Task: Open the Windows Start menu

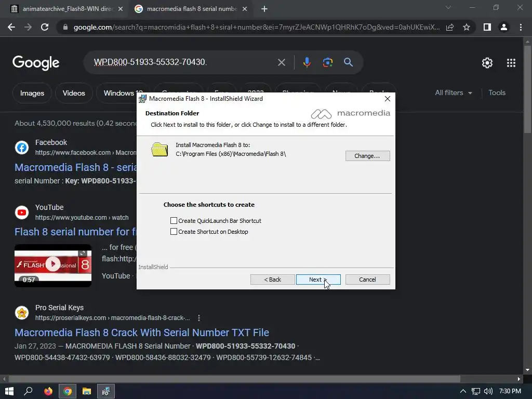Action: [x=9, y=391]
